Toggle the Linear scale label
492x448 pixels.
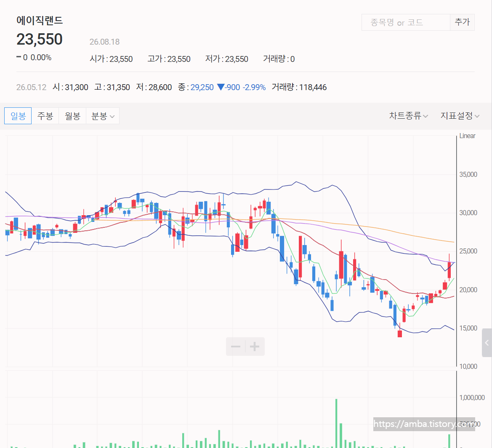pyautogui.click(x=467, y=136)
